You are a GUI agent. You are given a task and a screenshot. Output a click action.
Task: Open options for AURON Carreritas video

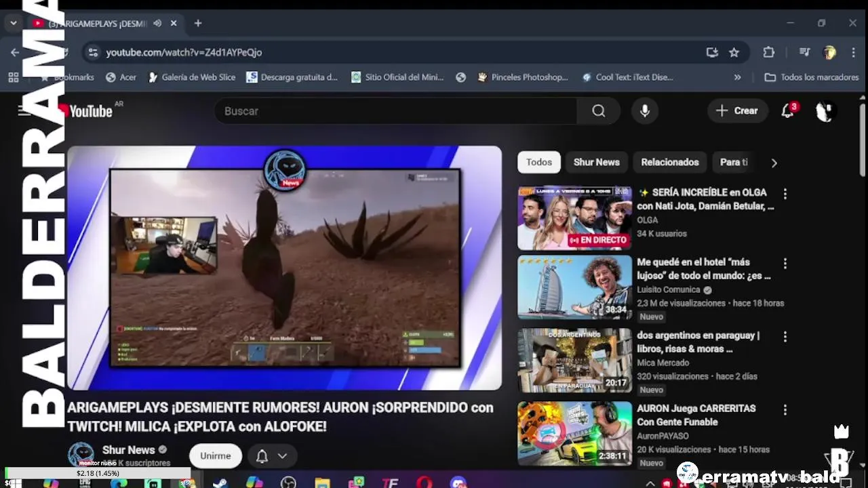click(x=785, y=409)
